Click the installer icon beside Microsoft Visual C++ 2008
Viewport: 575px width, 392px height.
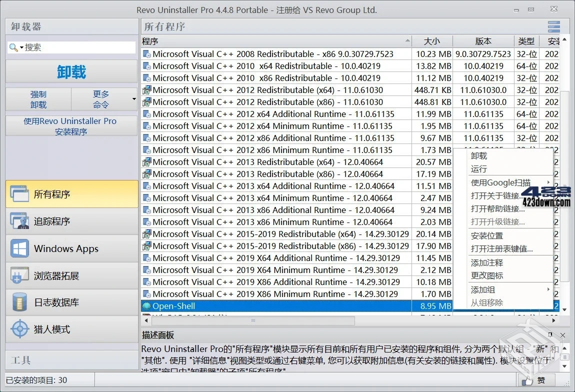point(147,53)
